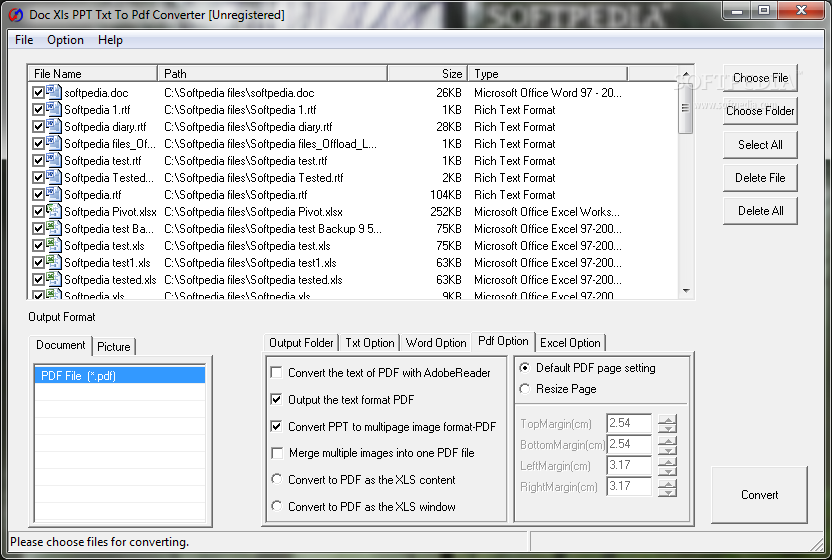Click the Softpedia test Ba... Excel icon
832x560 pixels.
click(x=54, y=228)
